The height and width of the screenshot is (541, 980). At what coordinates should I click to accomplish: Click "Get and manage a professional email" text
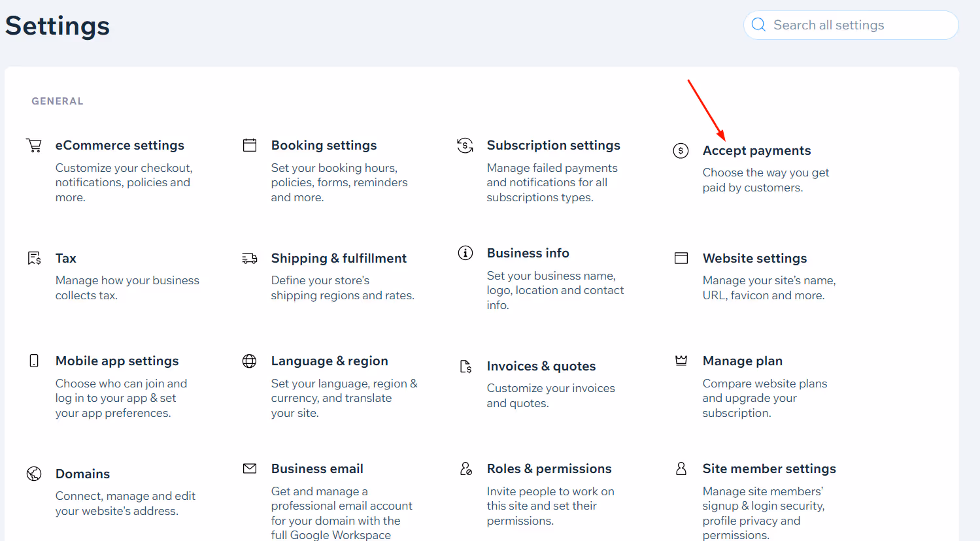tap(342, 513)
